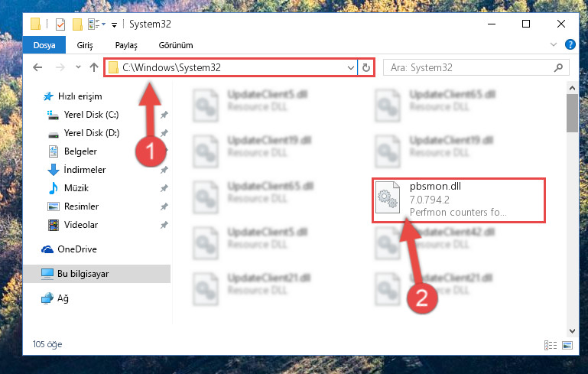Expand the address bar history dropdown

coord(351,68)
